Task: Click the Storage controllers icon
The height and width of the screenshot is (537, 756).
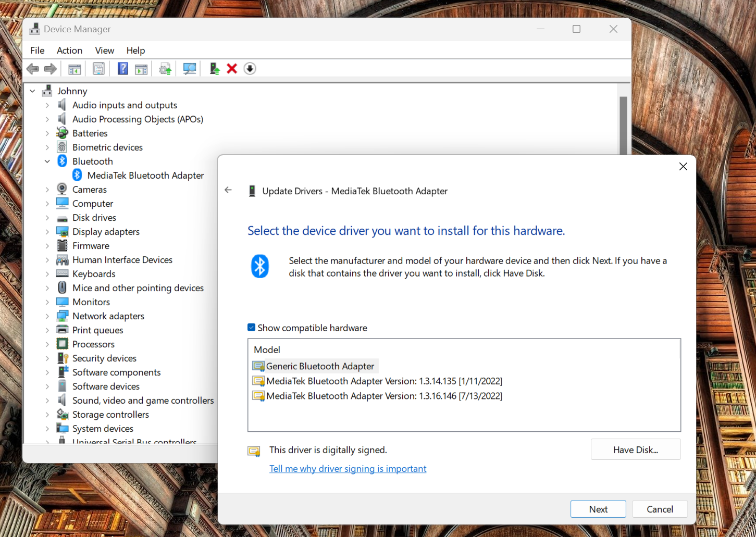Action: tap(62, 414)
